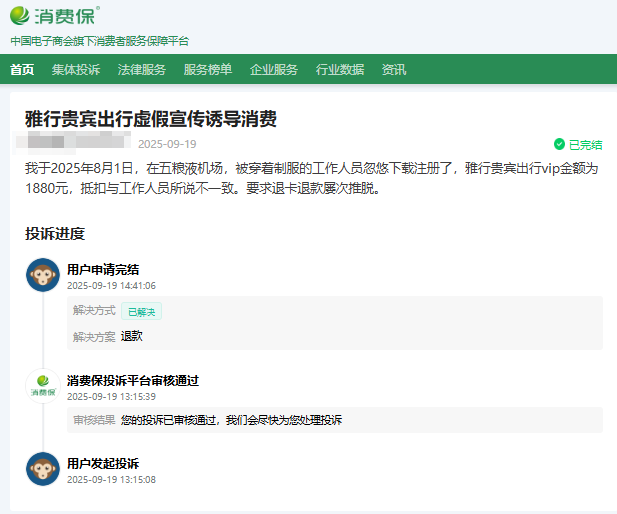Open 企业服务 navigation item

pyautogui.click(x=274, y=70)
